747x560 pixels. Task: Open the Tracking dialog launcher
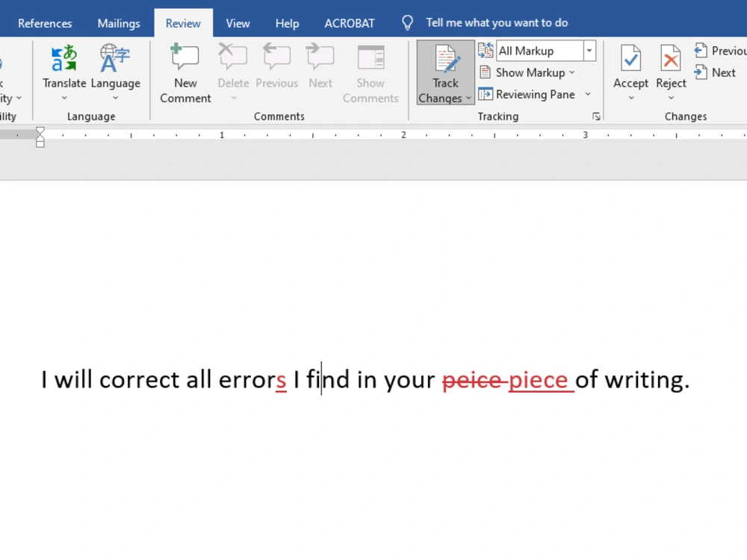(x=596, y=116)
